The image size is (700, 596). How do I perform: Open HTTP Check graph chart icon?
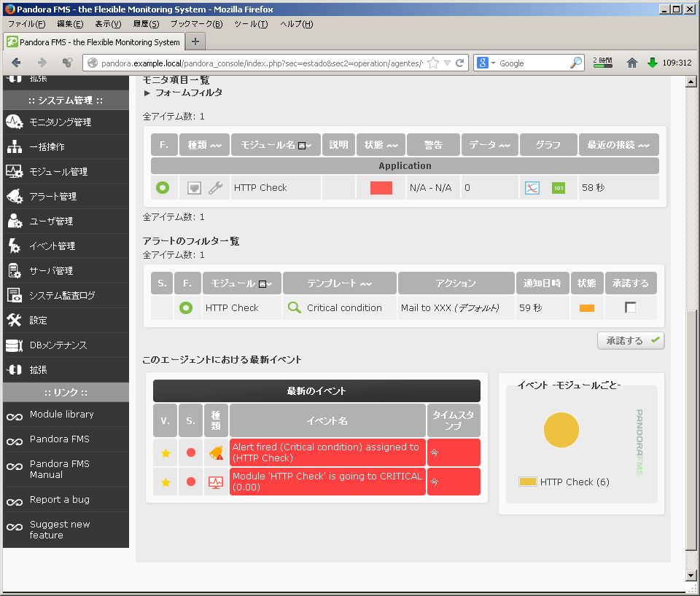coord(532,188)
